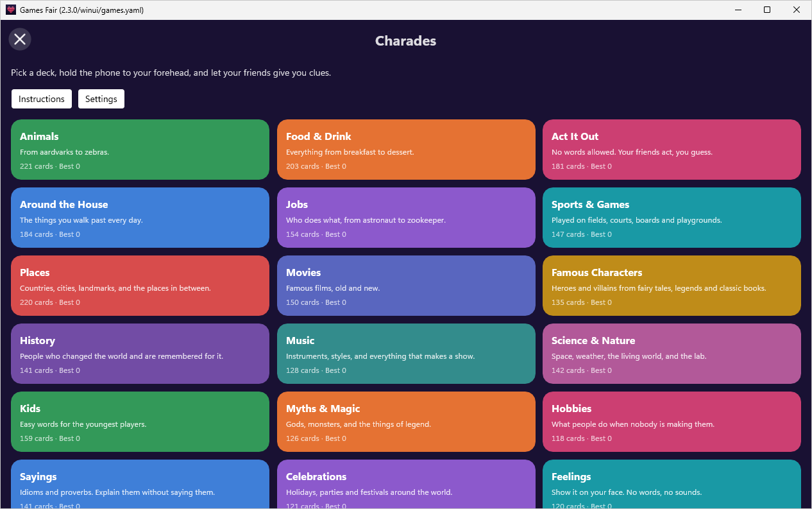Screen dimensions: 812x509
Task: Open the Music deck
Action: pos(406,354)
